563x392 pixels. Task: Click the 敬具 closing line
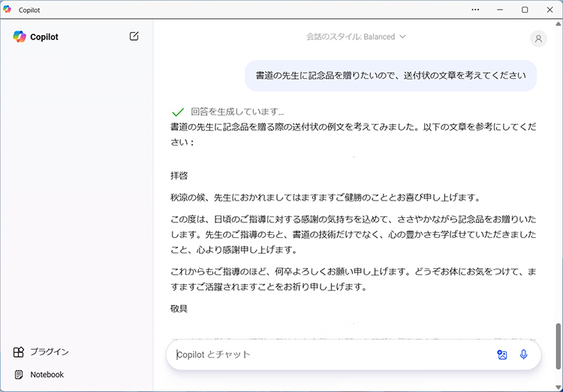point(179,309)
